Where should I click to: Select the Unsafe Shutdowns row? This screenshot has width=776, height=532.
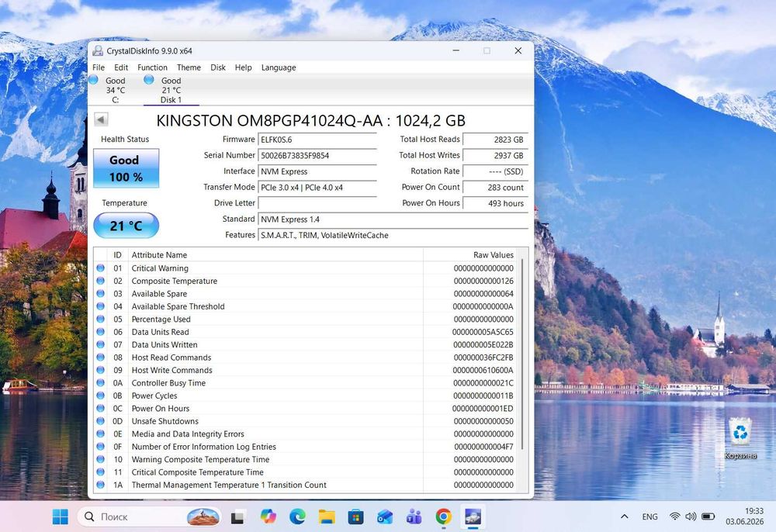[305, 421]
